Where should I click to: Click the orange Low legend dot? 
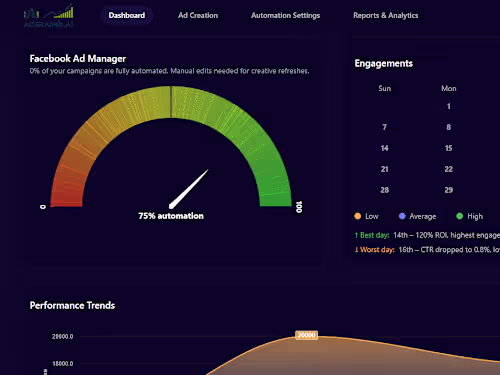(358, 216)
